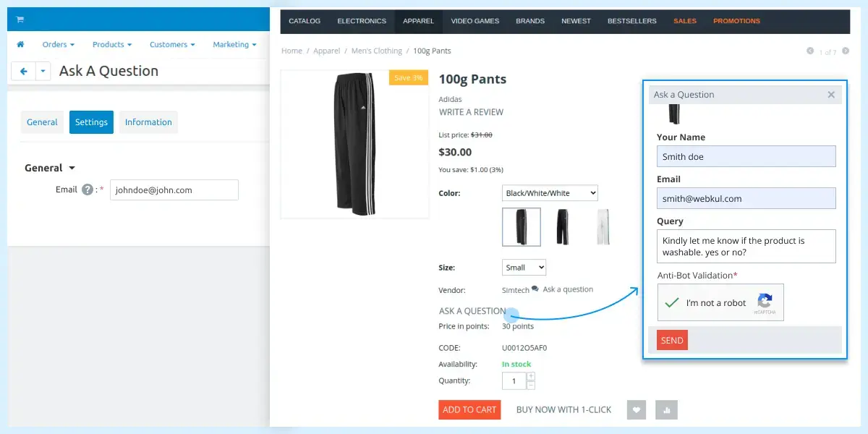Open the Size dropdown
Screen dimensions: 868x434
pyautogui.click(x=524, y=268)
